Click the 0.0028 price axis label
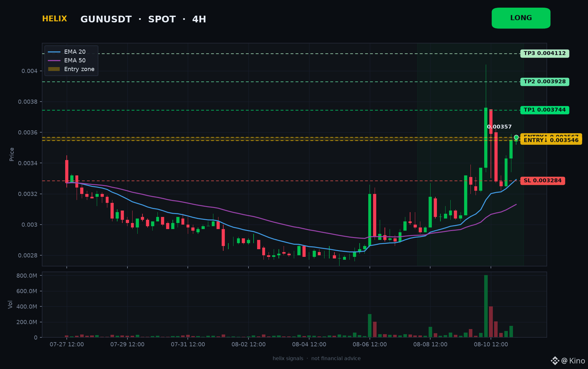 coord(28,255)
